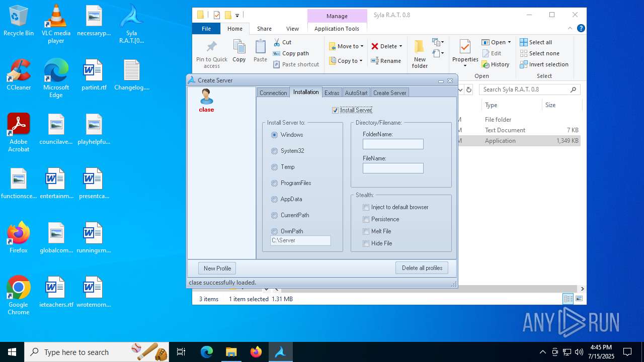Switch to the Share ribbon tab
This screenshot has width=644, height=362.
264,29
